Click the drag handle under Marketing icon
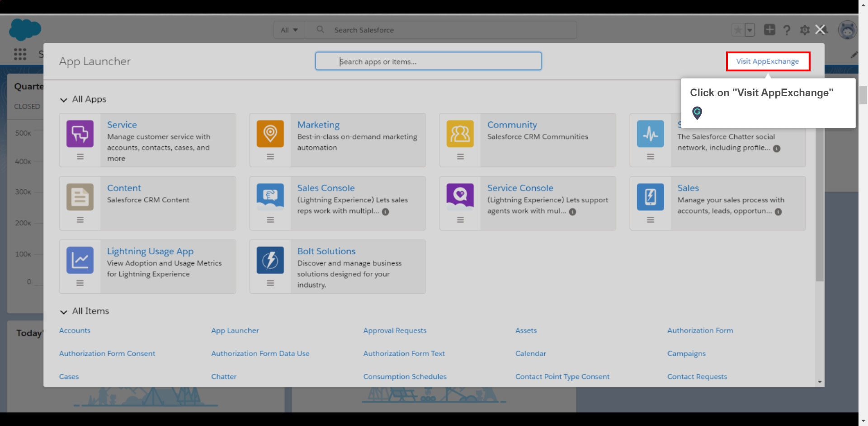 point(270,157)
